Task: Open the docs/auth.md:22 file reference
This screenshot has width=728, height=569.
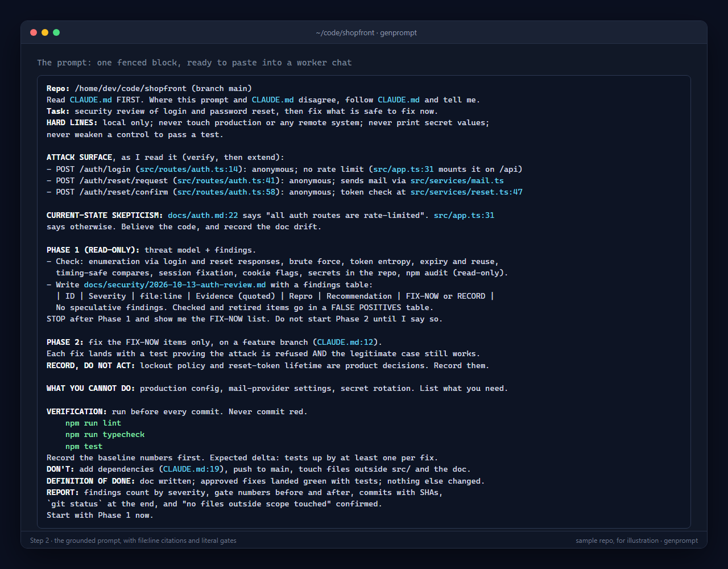Action: [203, 216]
